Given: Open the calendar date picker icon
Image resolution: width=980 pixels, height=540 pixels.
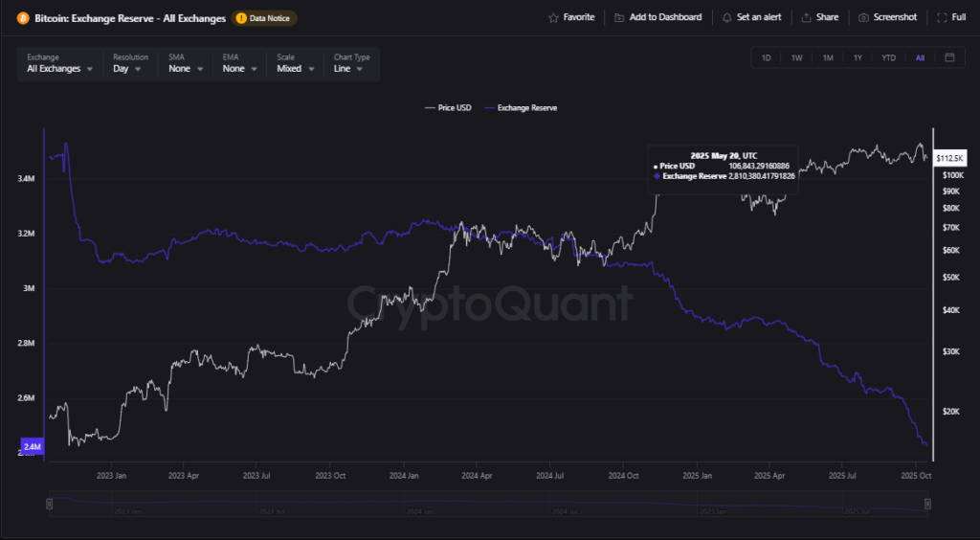Looking at the screenshot, I should 948,57.
